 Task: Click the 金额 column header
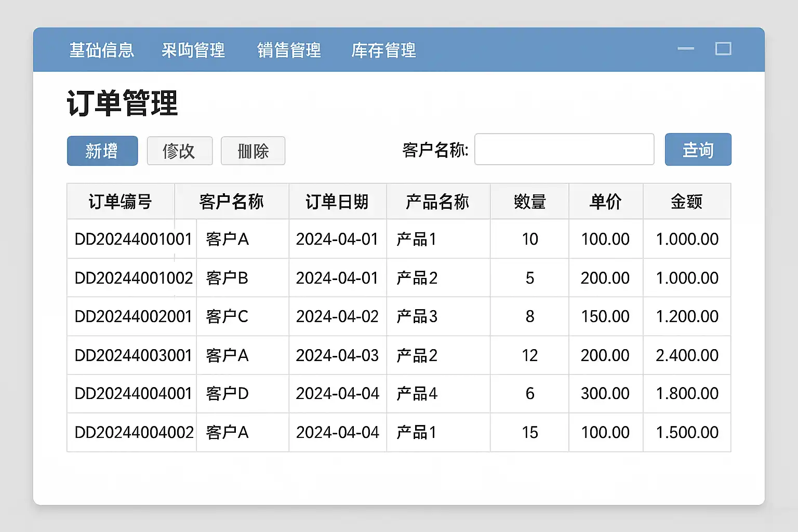point(686,202)
